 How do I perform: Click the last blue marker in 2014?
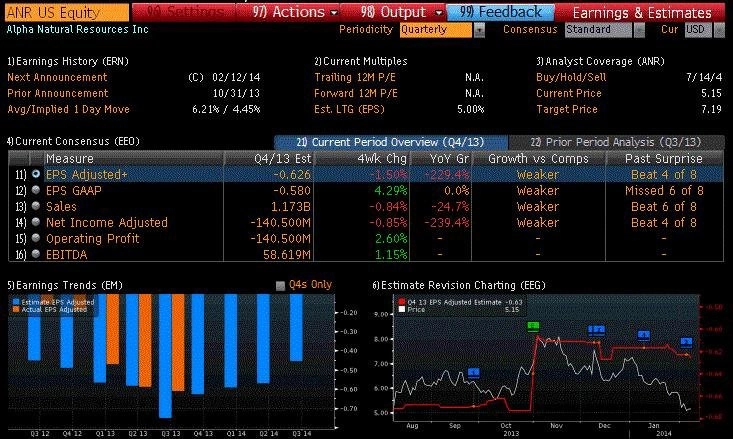(x=686, y=342)
